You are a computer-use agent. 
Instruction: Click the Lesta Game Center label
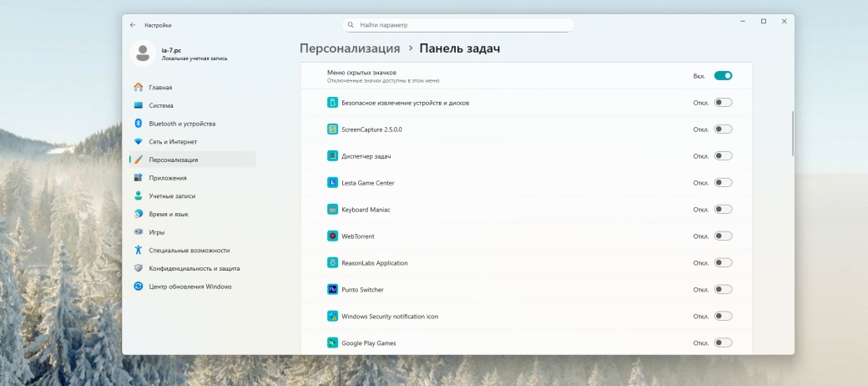click(x=368, y=183)
